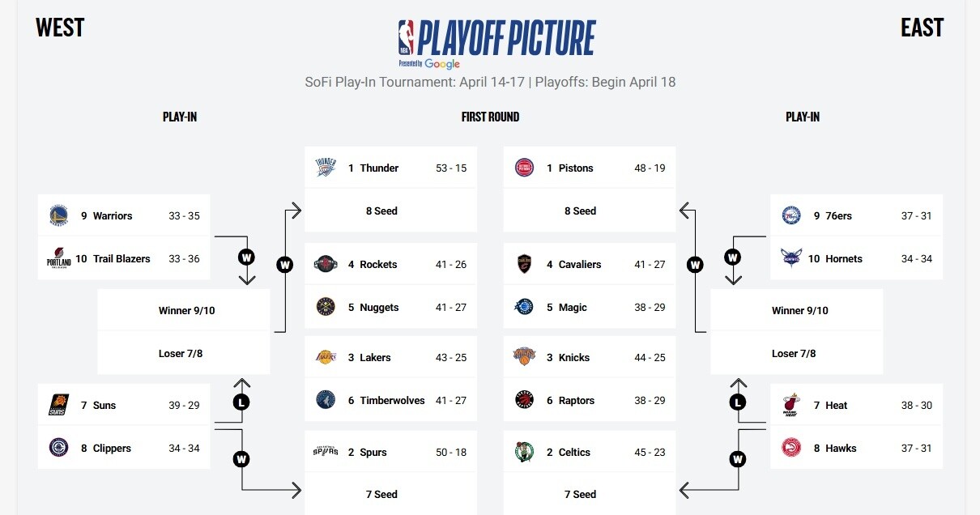Click the Google presenting sponsor logo
This screenshot has width=980, height=515.
point(441,64)
